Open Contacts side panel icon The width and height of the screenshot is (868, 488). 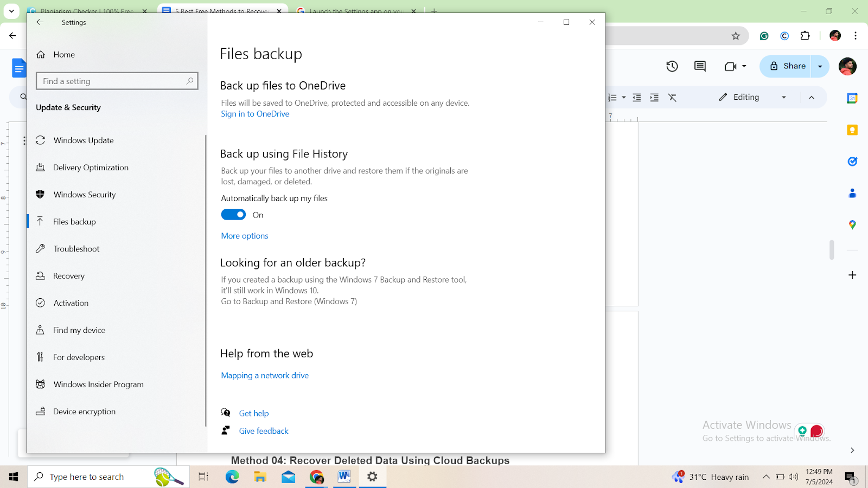pos(852,193)
